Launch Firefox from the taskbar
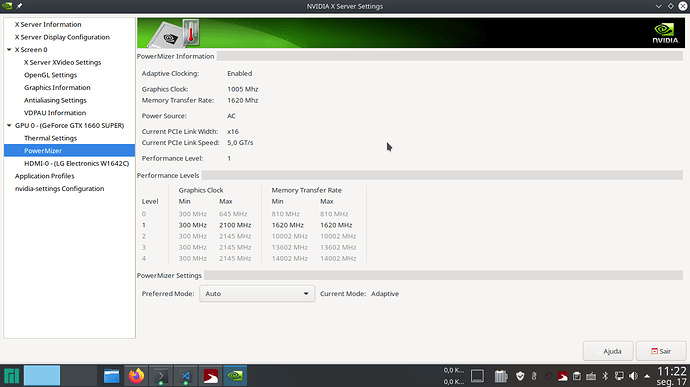Viewport: 690px width, 387px height. tap(136, 376)
